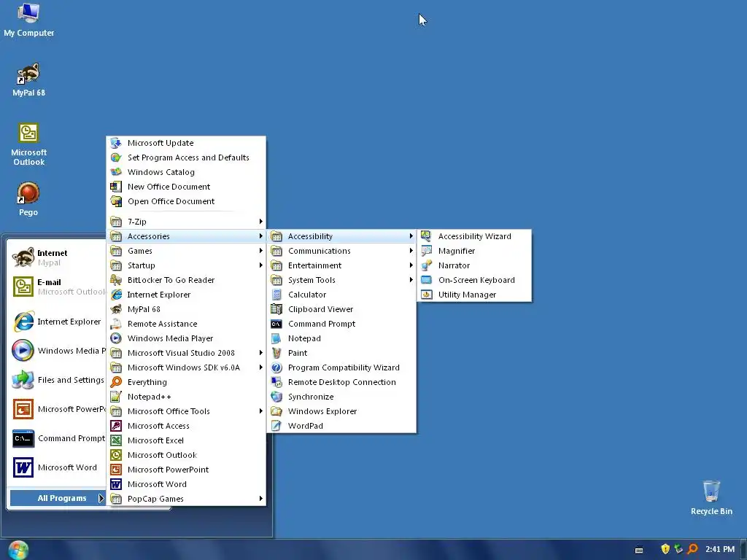The height and width of the screenshot is (560, 747).
Task: Expand Microsoft Office Tools submenu
Action: point(186,411)
